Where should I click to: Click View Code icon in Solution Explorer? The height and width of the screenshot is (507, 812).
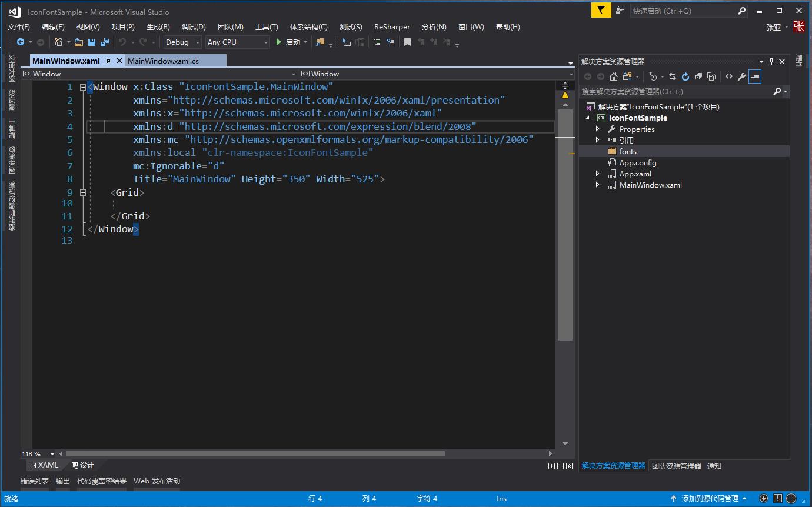click(x=729, y=76)
